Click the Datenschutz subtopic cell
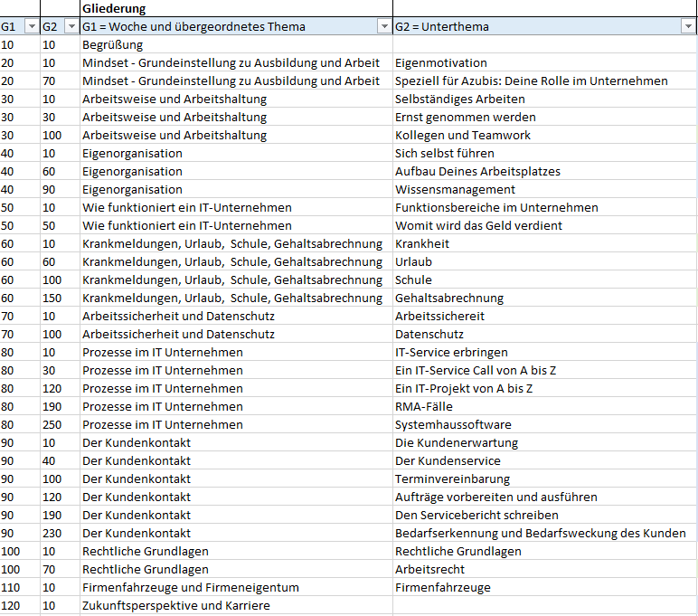Screen dimensions: 698x616 pyautogui.click(x=544, y=335)
